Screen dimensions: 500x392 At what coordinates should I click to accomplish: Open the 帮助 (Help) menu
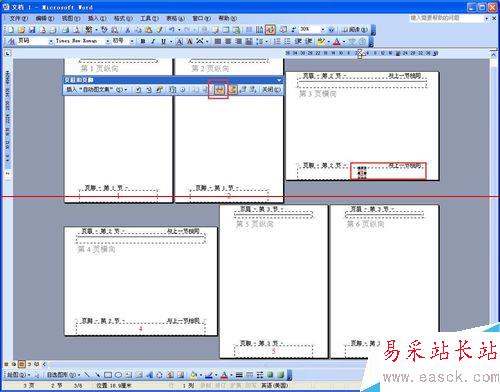coord(228,18)
